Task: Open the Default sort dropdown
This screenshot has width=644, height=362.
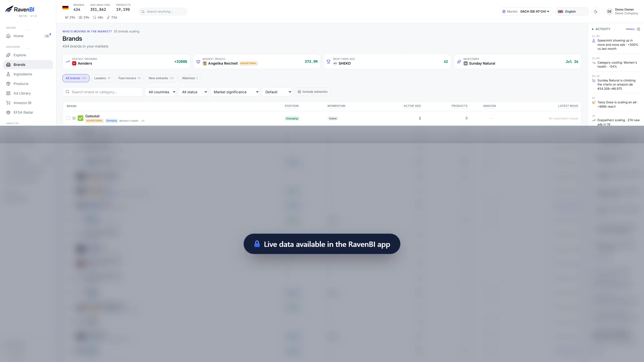Action: [277, 92]
